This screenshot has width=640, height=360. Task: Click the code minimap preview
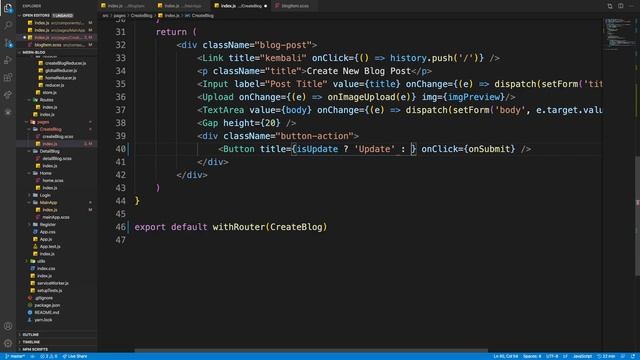[619, 33]
